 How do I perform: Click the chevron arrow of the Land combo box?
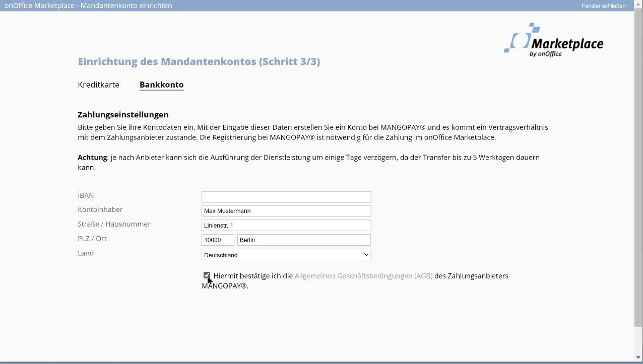(x=366, y=255)
